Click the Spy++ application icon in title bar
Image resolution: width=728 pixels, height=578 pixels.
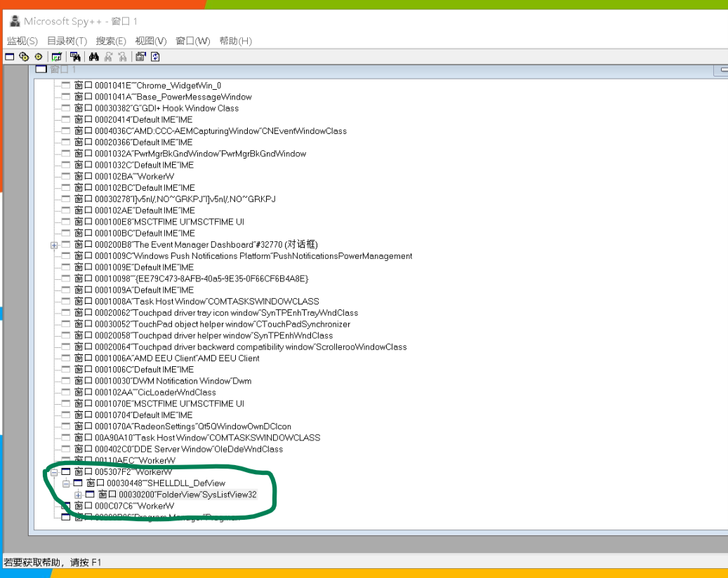(x=15, y=21)
